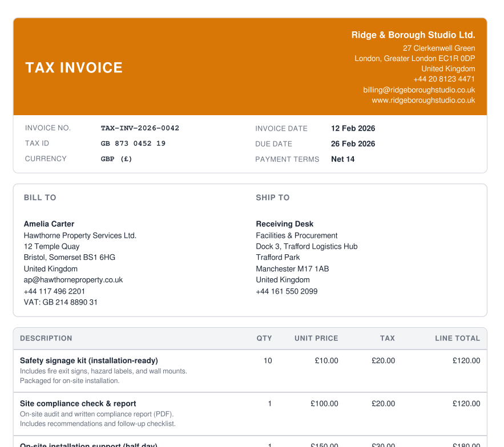
Task: Click the LINE TOTAL column header
Action: click(457, 339)
